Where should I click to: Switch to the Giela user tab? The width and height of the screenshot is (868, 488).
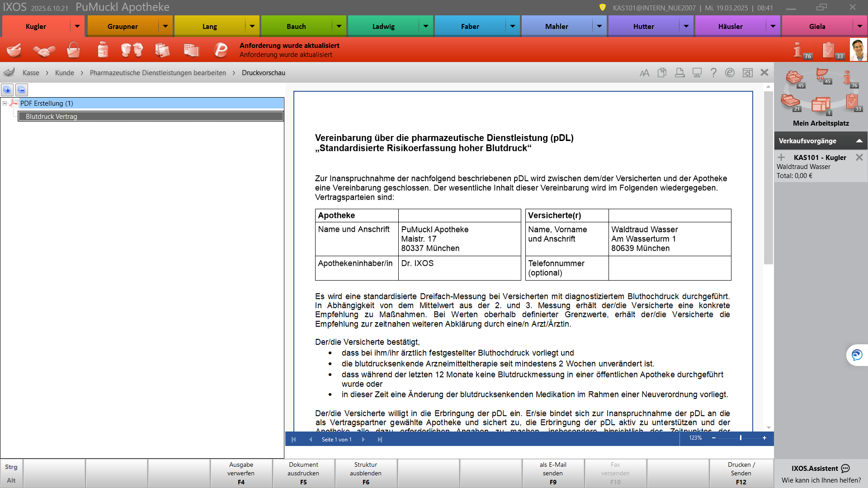click(x=817, y=26)
